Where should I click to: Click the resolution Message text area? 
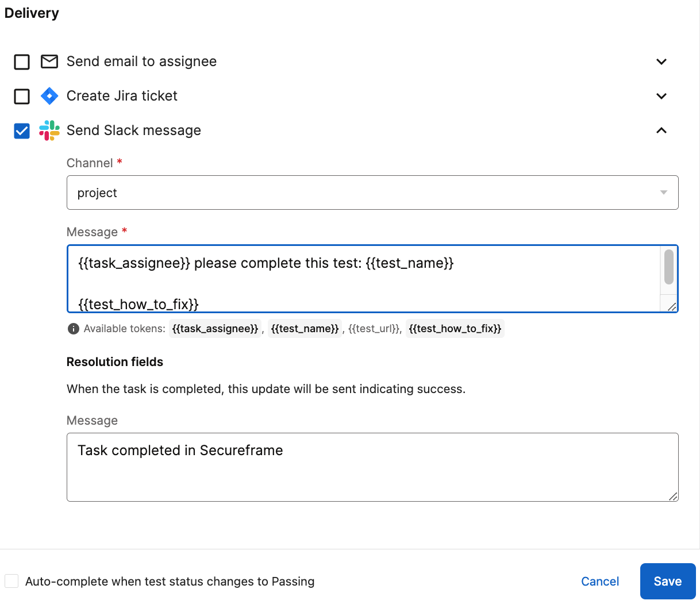click(x=372, y=467)
